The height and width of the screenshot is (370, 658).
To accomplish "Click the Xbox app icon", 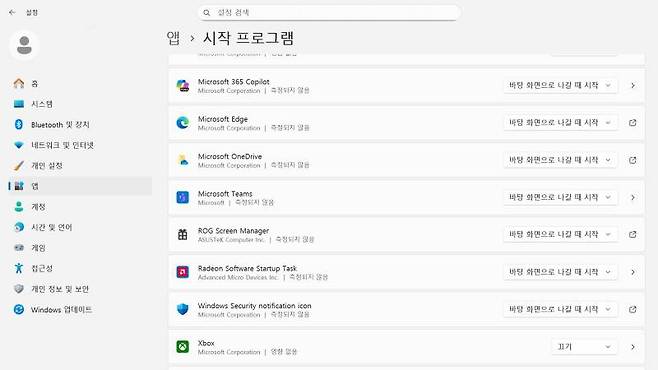I will point(183,347).
